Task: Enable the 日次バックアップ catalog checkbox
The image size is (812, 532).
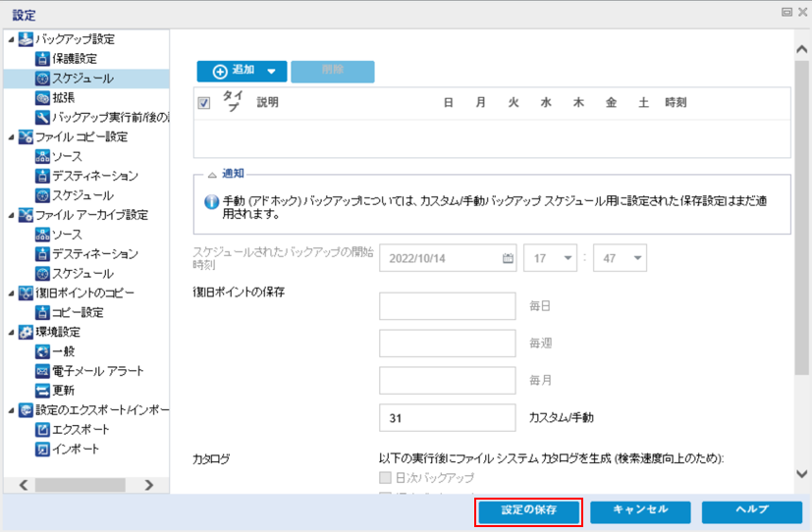Action: [385, 478]
